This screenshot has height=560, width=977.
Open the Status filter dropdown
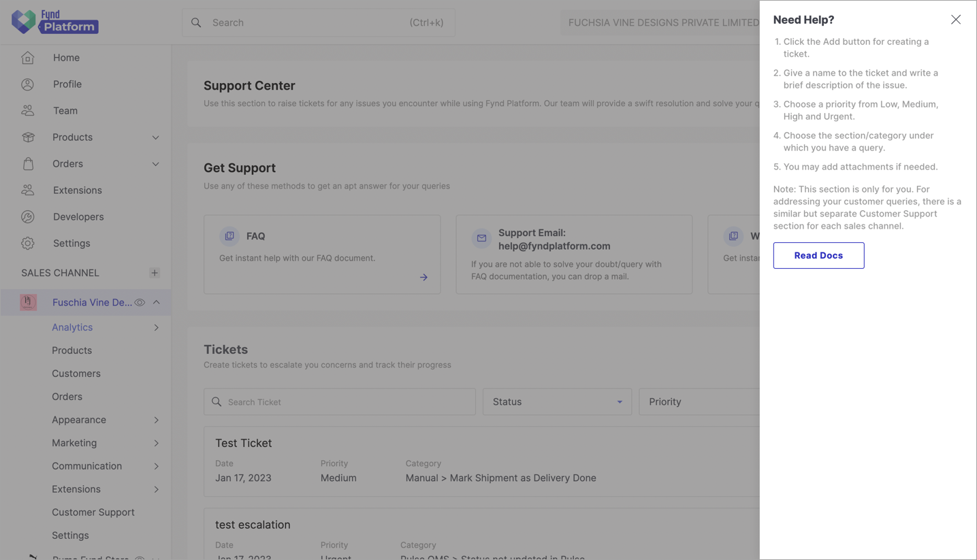(x=557, y=402)
